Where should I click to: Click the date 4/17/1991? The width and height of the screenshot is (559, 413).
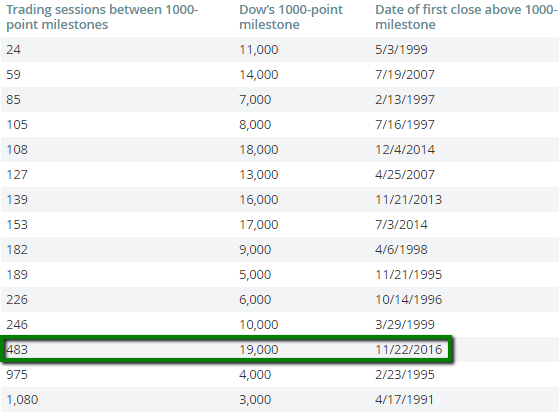tap(405, 399)
